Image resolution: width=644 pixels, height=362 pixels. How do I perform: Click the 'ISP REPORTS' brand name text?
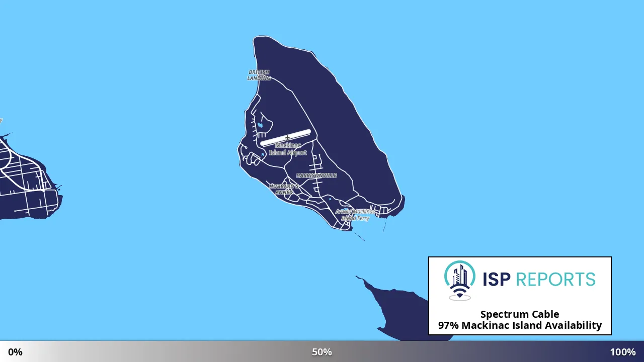point(539,279)
